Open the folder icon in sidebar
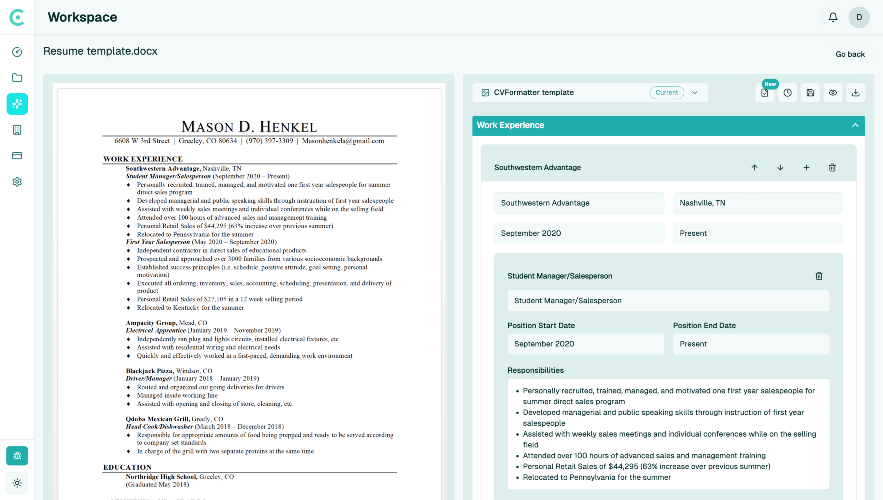The image size is (883, 500). click(17, 78)
